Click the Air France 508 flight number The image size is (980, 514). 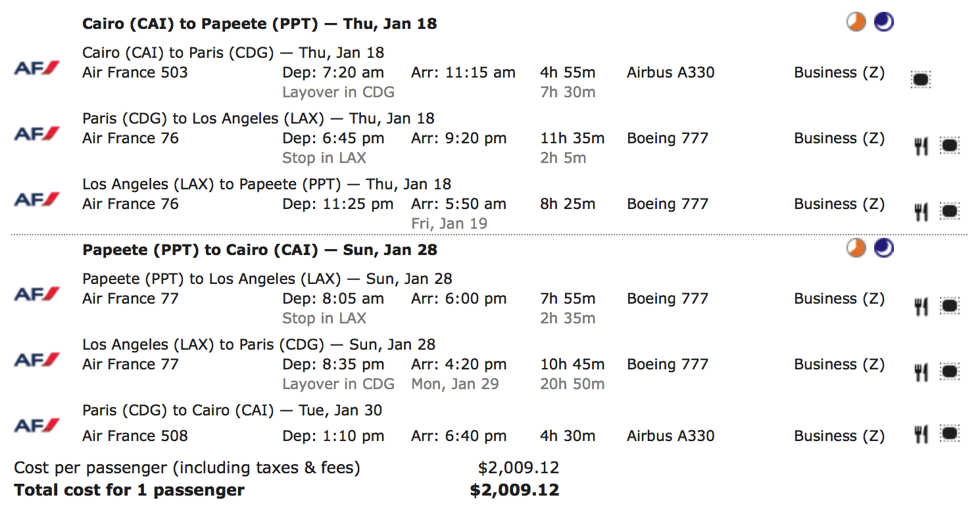pos(135,436)
